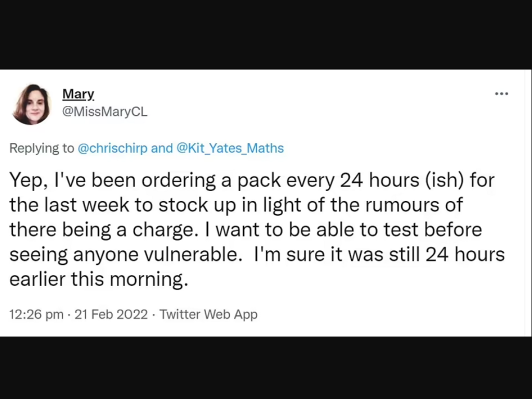Click the @MissMaryCL handle
532x399 pixels.
coord(105,112)
